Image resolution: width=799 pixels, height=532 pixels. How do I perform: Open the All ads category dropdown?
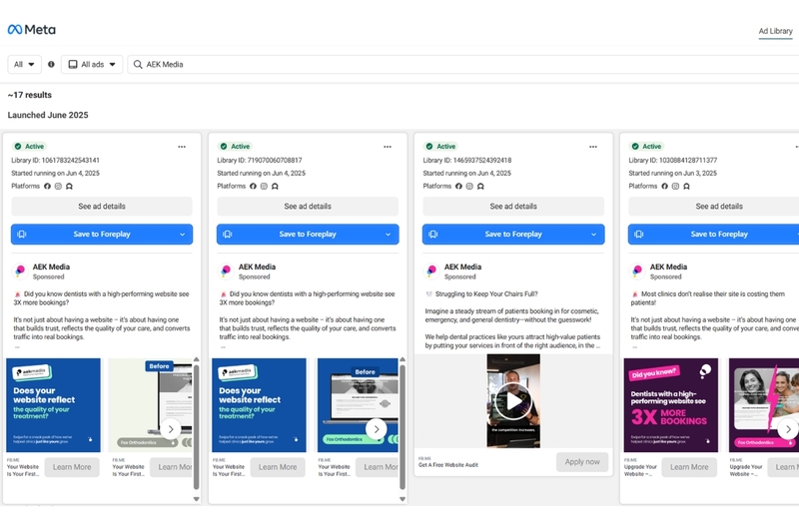tap(92, 64)
